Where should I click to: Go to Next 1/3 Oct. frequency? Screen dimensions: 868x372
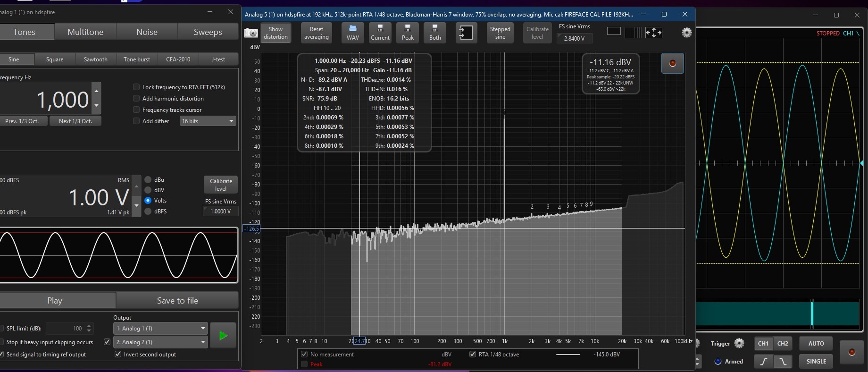point(75,121)
